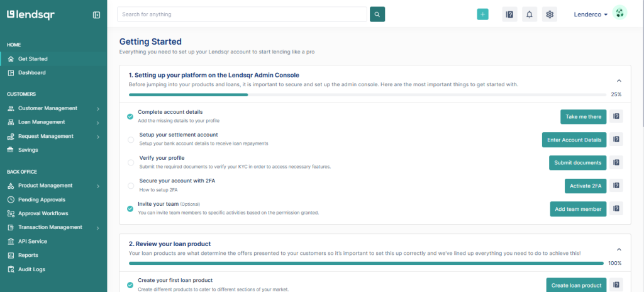Check the Verify your profile circle
The image size is (644, 292).
coord(131,162)
